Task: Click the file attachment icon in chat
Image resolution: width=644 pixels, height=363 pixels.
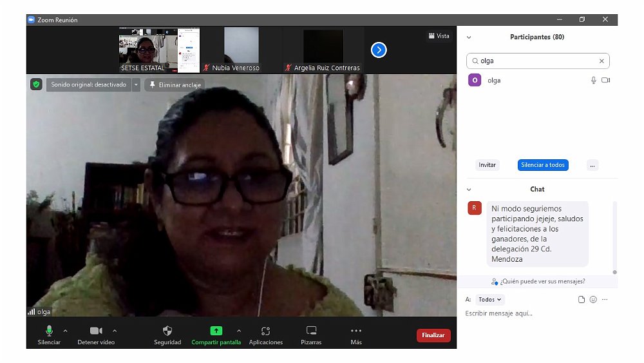Action: coord(582,299)
